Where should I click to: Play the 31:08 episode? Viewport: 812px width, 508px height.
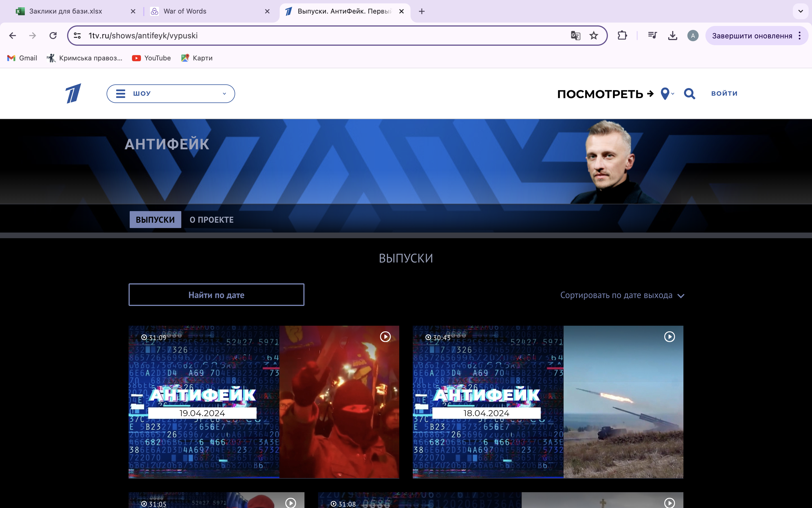tap(669, 503)
